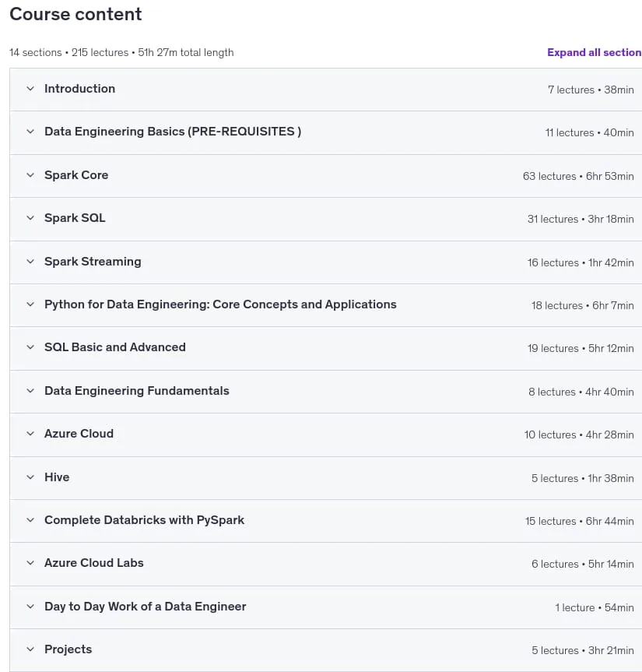Click the Azure Cloud chevron icon
The width and height of the screenshot is (642, 672).
click(30, 434)
